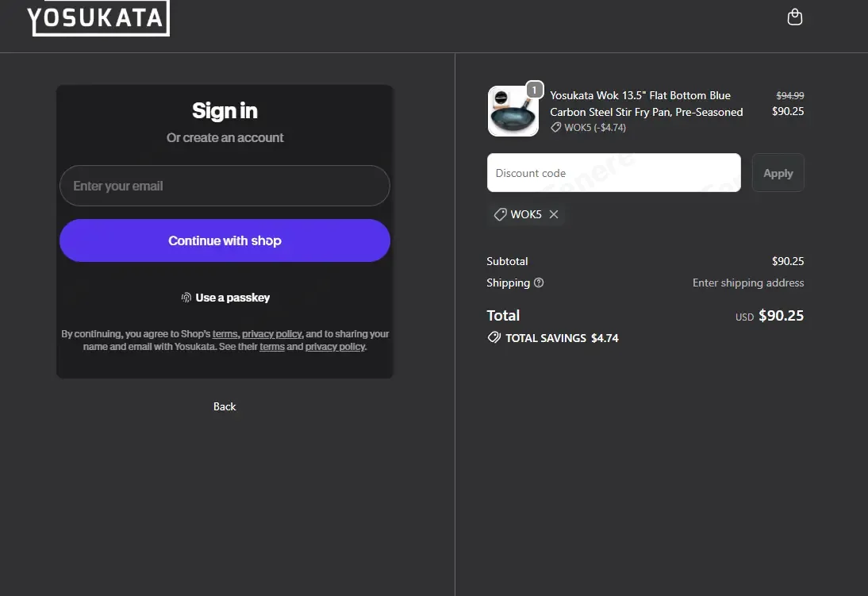This screenshot has width=868, height=596.
Task: Click the Total Savings tag icon
Action: click(494, 337)
